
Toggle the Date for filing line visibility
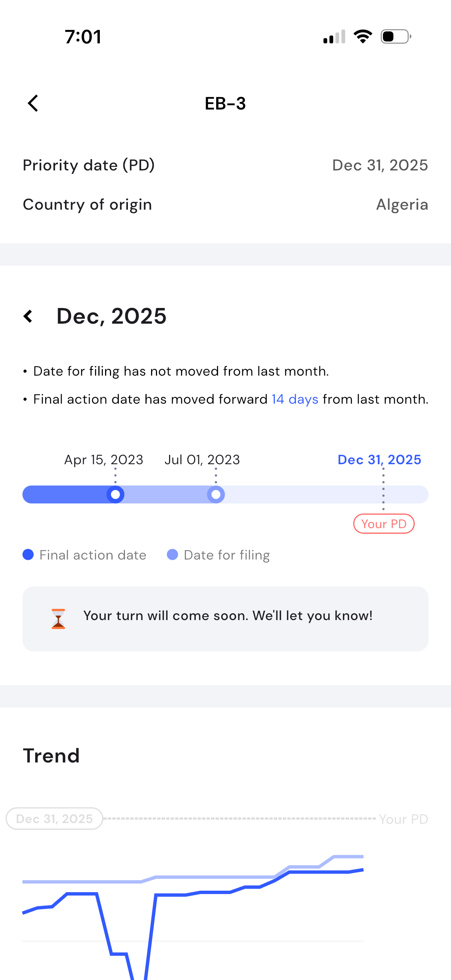coord(226,555)
